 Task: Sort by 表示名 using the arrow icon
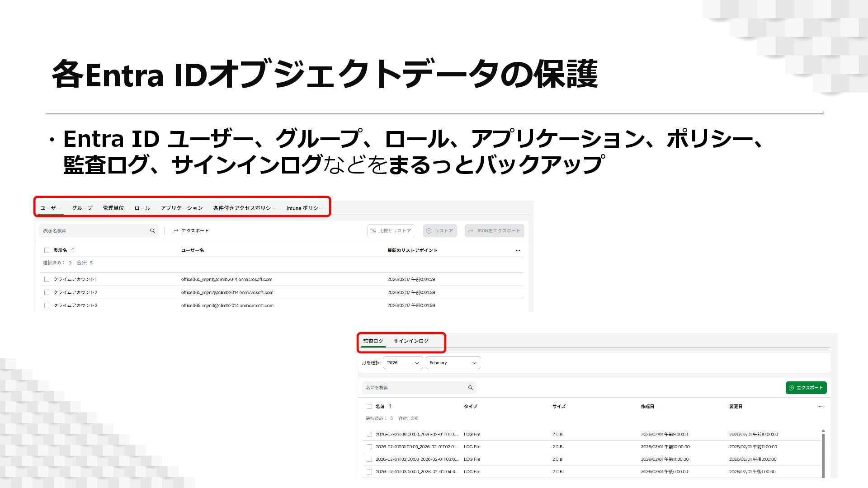73,250
